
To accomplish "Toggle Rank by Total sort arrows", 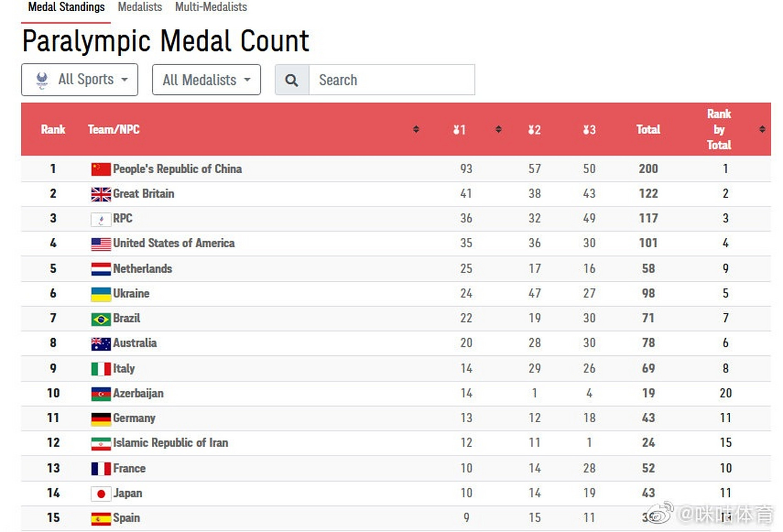I will 762,129.
